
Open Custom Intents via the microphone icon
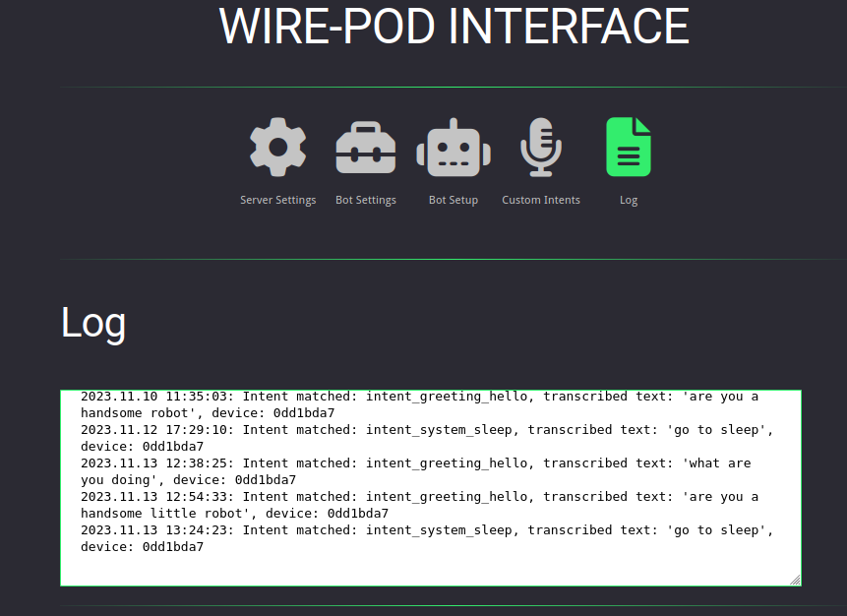[540, 148]
